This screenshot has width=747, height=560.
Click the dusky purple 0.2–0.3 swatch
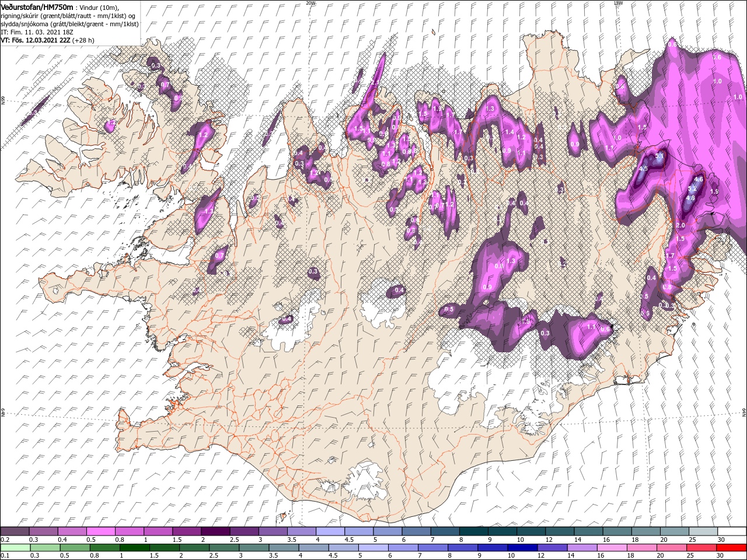coord(15,531)
